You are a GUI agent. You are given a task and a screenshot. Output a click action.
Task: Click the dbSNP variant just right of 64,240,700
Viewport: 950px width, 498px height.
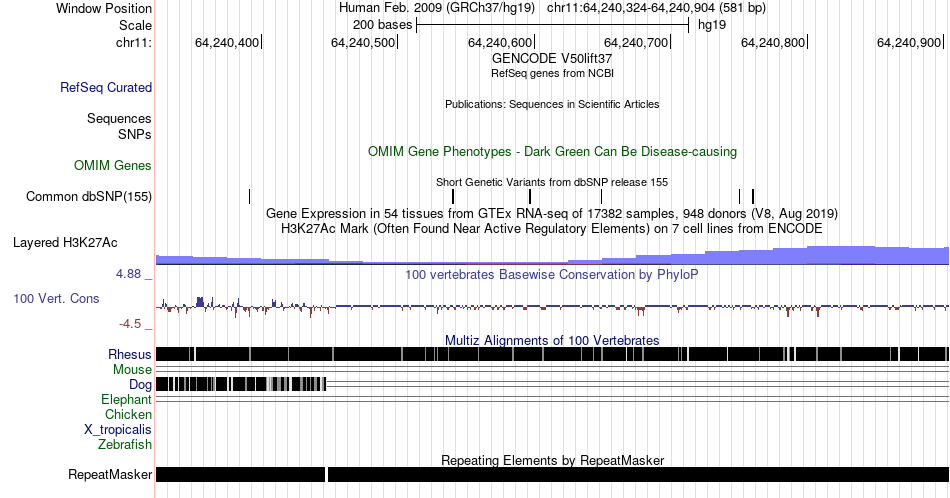pyautogui.click(x=739, y=196)
